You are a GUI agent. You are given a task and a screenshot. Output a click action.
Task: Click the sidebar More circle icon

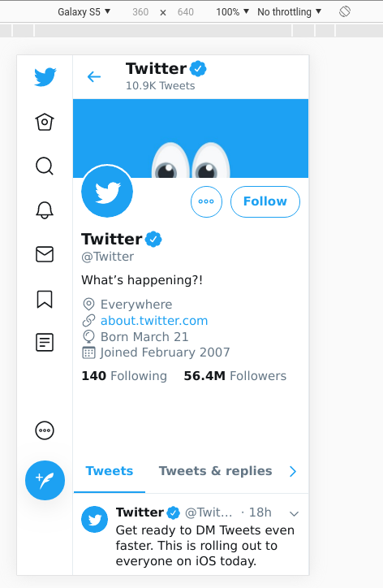tap(45, 430)
